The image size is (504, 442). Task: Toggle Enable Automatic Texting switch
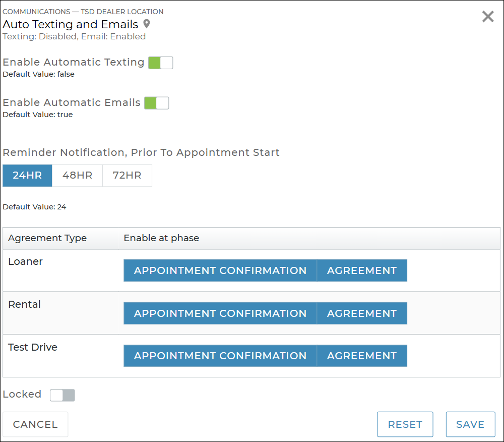point(160,63)
